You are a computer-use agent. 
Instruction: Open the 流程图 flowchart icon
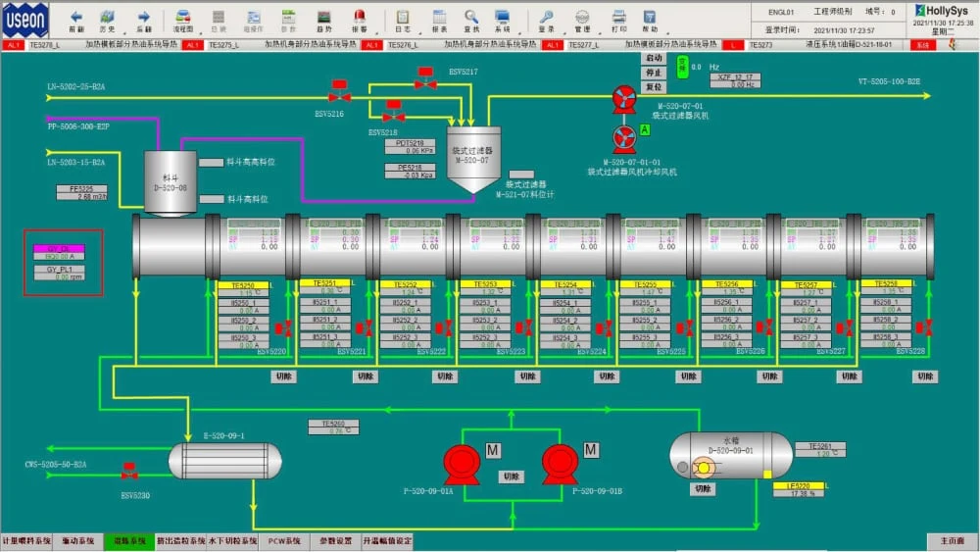(183, 17)
